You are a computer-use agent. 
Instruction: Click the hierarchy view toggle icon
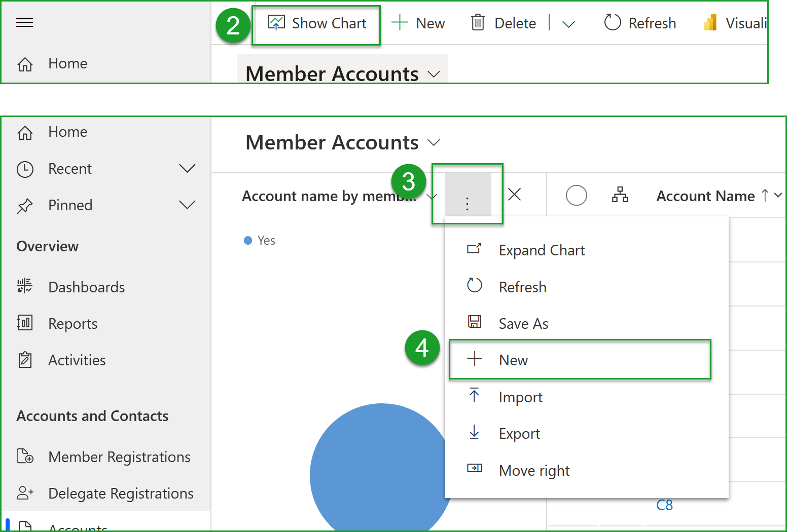(x=620, y=195)
